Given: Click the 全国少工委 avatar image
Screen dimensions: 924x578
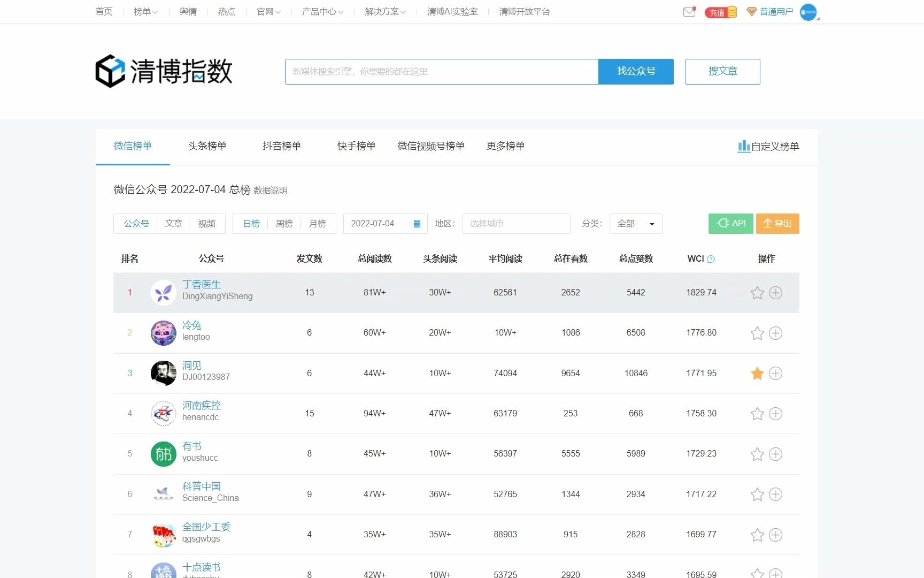Looking at the screenshot, I should pyautogui.click(x=164, y=535).
